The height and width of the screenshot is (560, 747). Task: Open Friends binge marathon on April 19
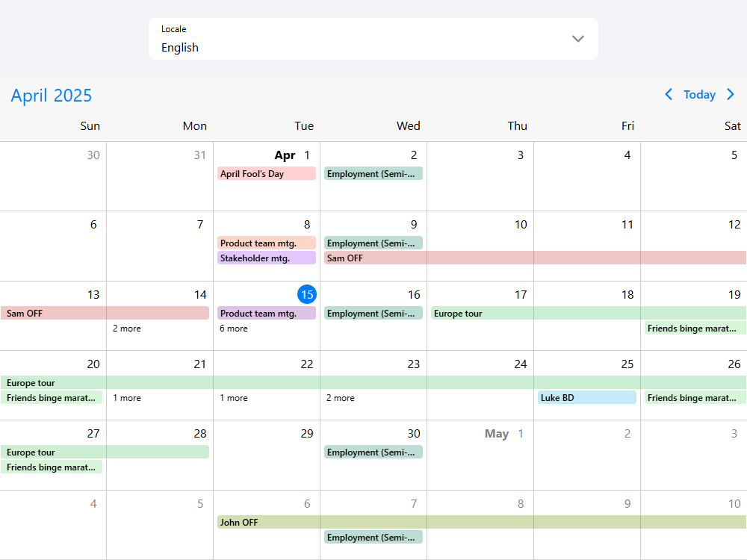tap(695, 329)
